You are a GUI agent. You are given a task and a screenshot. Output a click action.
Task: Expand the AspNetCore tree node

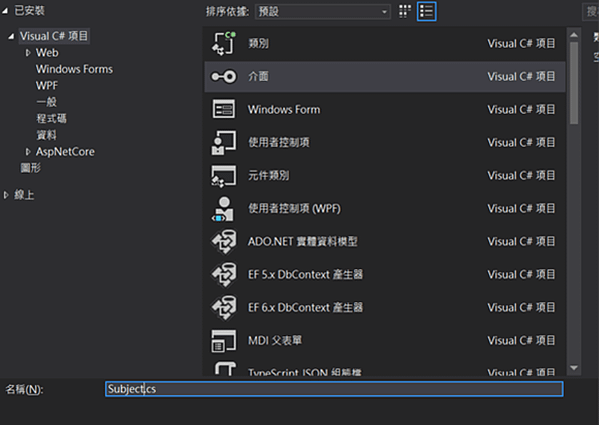tap(28, 152)
